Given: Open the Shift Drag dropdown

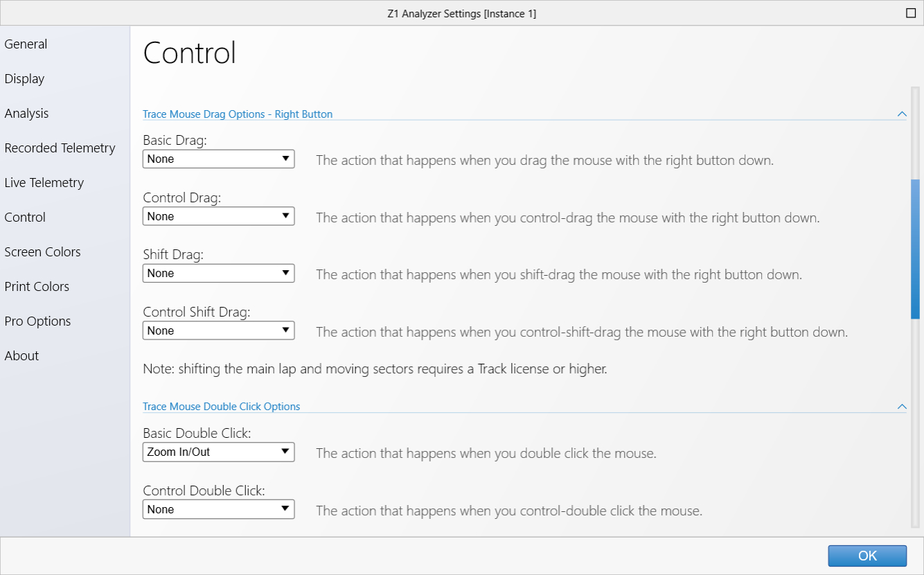Looking at the screenshot, I should tap(219, 273).
